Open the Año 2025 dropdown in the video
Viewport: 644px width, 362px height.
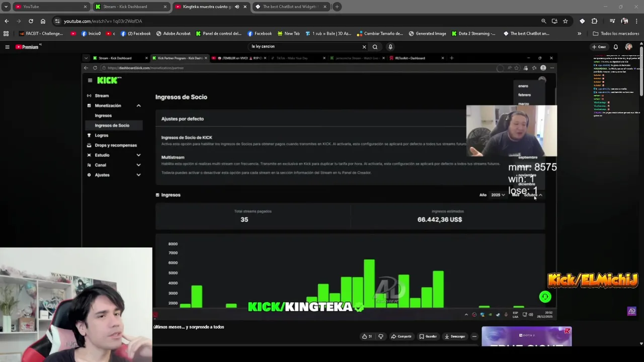tap(498, 195)
